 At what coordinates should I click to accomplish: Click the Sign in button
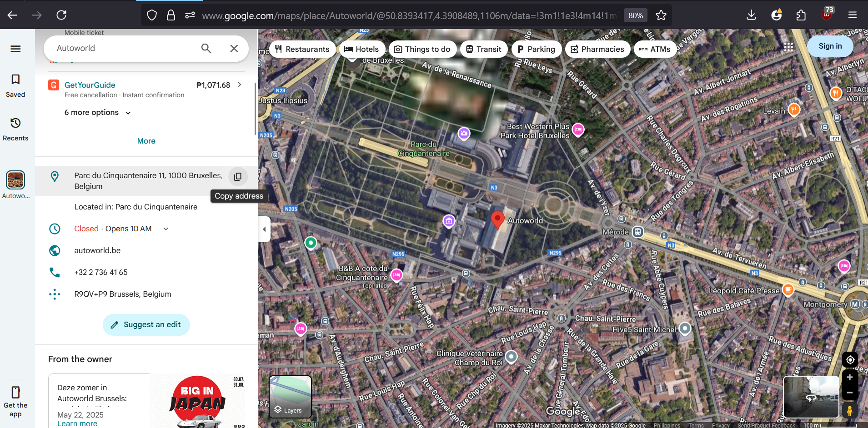coord(830,46)
